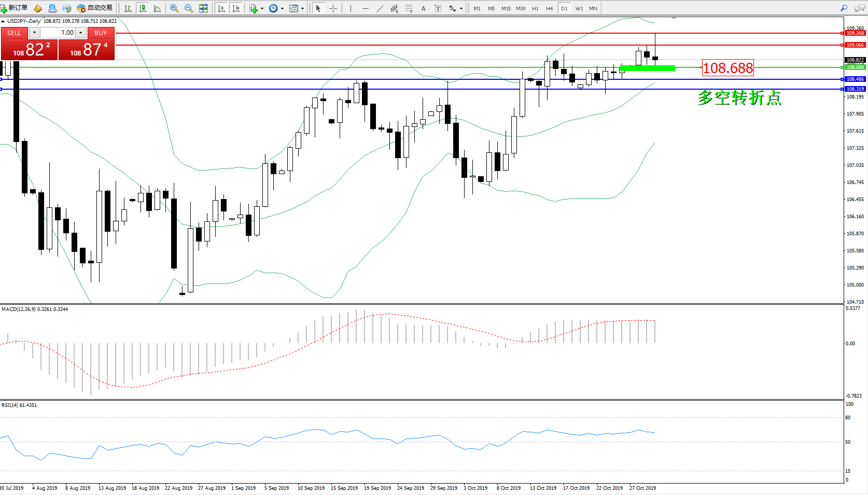The width and height of the screenshot is (868, 495).
Task: Expand the periodicity clock dropdown arrow
Action: 282,9
